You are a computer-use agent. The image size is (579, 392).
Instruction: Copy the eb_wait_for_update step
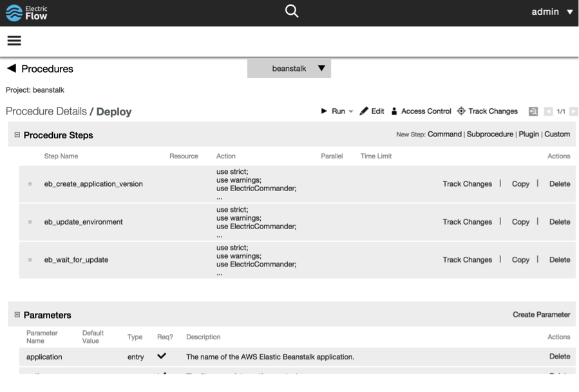click(x=520, y=260)
